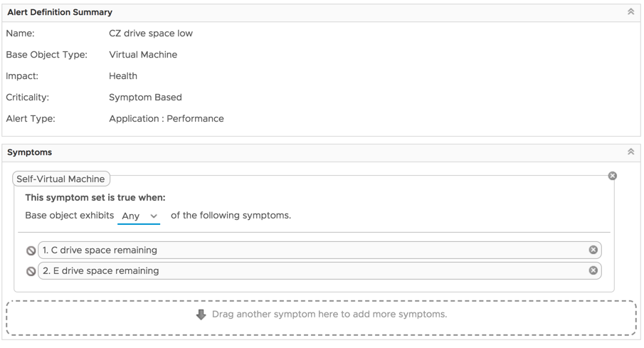Screen dimensions: 644x348
Task: Click the Symptoms section header title
Action: click(29, 152)
